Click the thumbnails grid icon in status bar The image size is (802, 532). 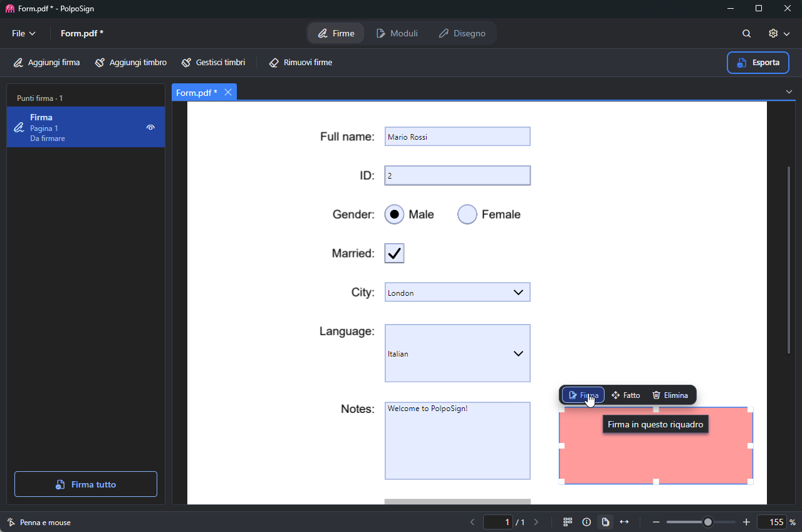click(x=568, y=522)
